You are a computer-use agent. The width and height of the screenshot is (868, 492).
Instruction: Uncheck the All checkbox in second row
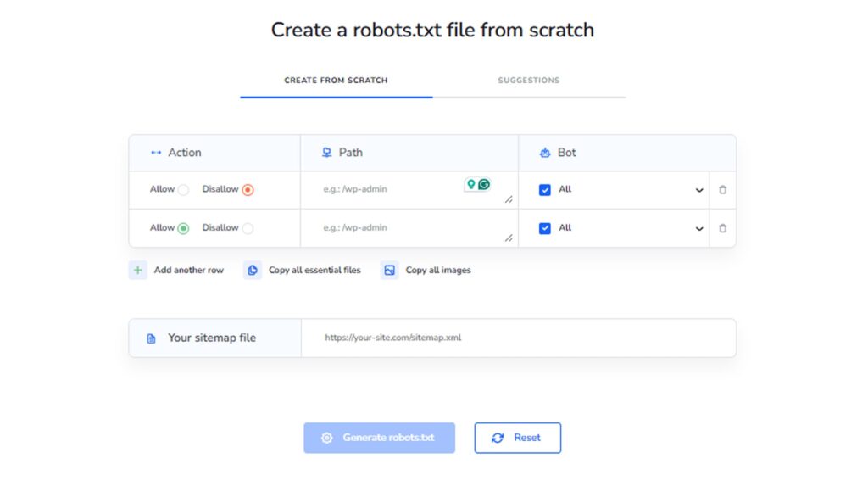[x=545, y=228]
